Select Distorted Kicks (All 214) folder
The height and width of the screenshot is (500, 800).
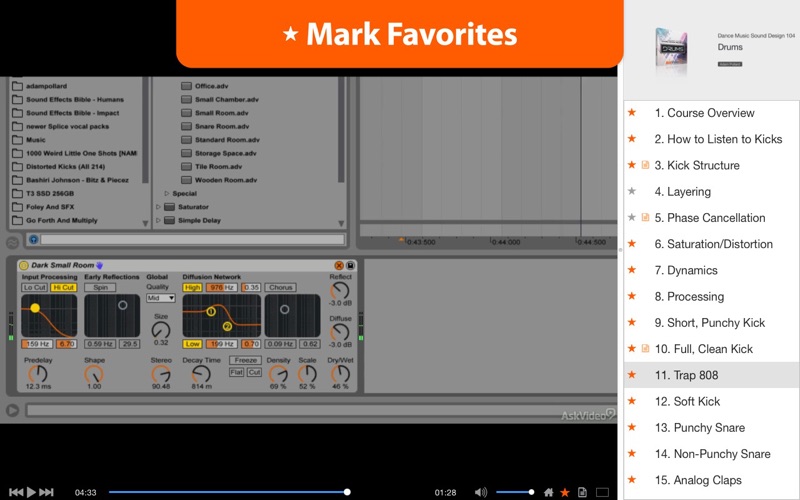(x=65, y=166)
